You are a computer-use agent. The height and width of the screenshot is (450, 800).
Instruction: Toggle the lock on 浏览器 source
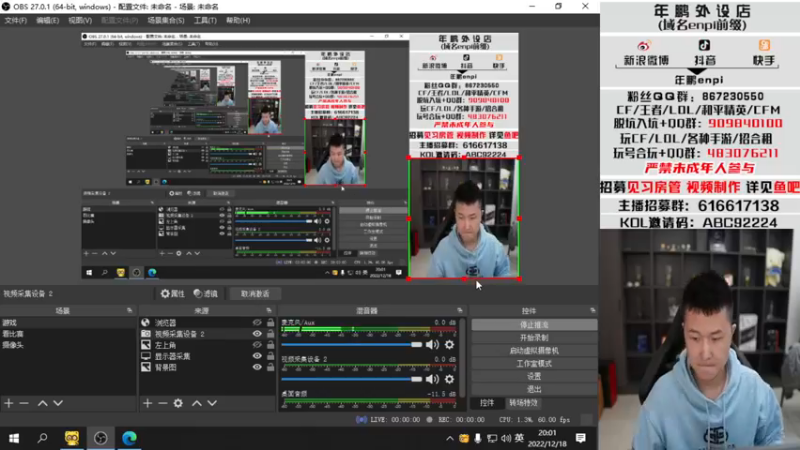tap(270, 322)
